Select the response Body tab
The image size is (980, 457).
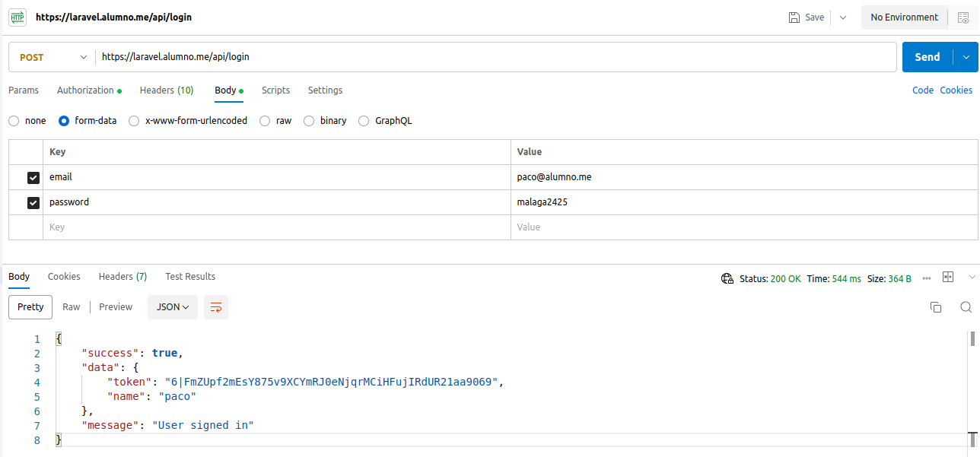tap(19, 277)
